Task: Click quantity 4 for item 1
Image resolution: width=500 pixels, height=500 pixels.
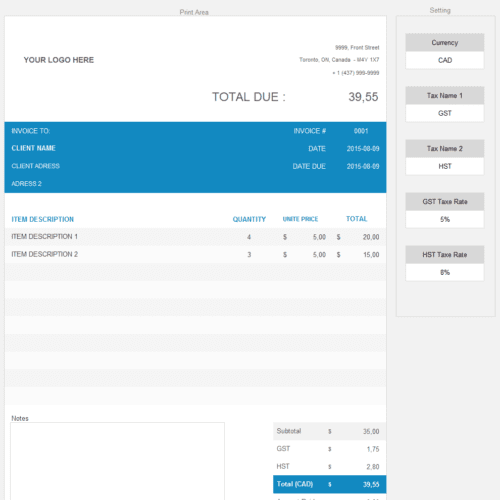Action: point(249,237)
